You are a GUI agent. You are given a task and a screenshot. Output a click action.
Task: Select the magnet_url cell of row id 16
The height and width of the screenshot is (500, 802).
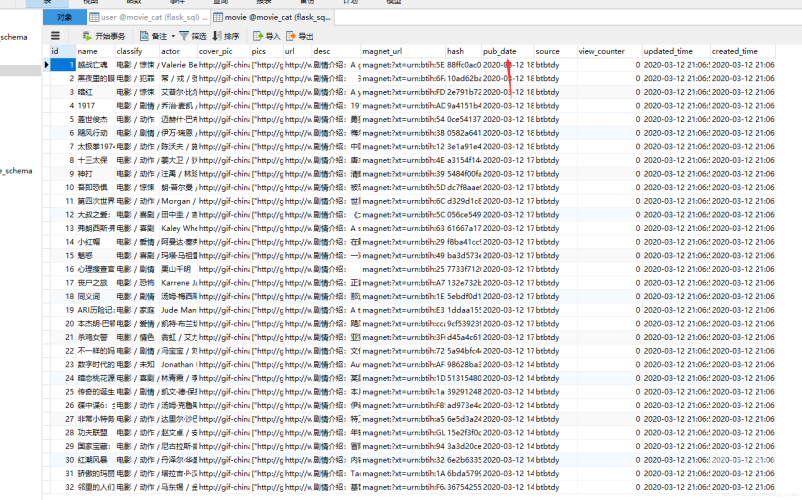pyautogui.click(x=403, y=269)
